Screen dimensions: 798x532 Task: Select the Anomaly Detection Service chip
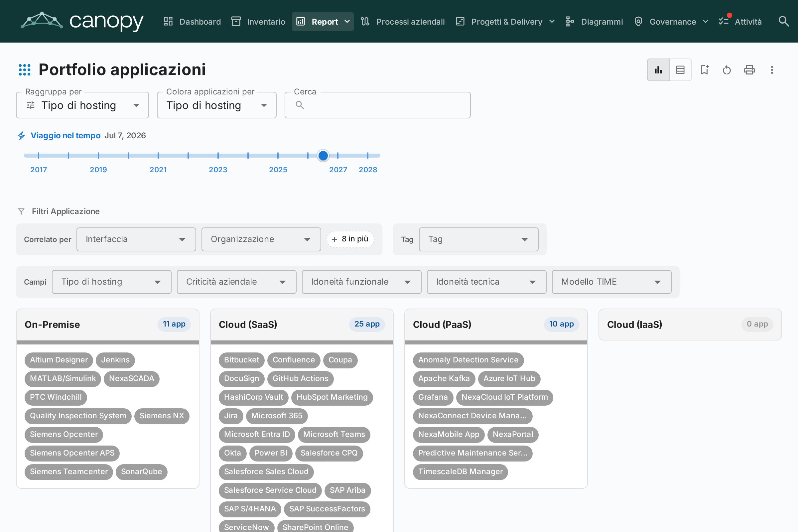[x=468, y=360]
